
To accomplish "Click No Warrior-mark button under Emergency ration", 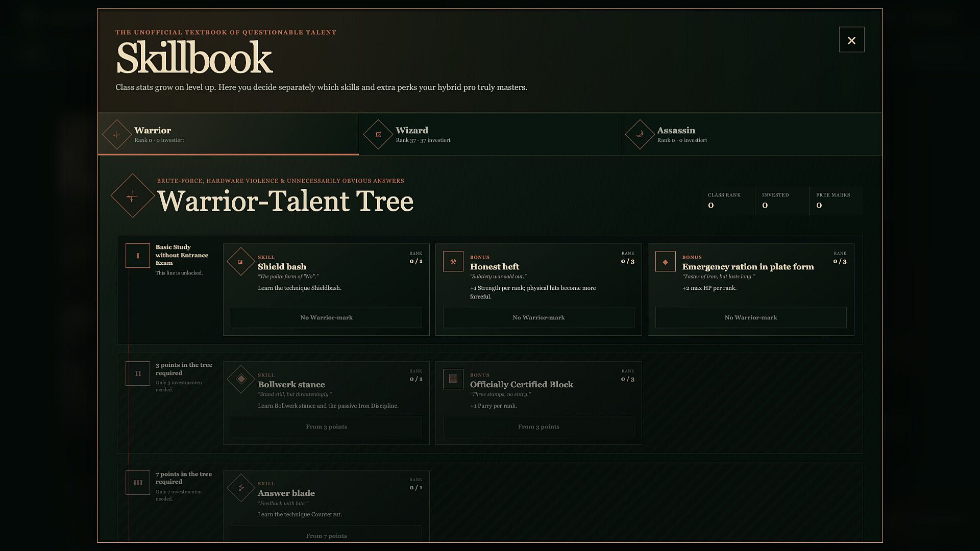I will click(751, 317).
